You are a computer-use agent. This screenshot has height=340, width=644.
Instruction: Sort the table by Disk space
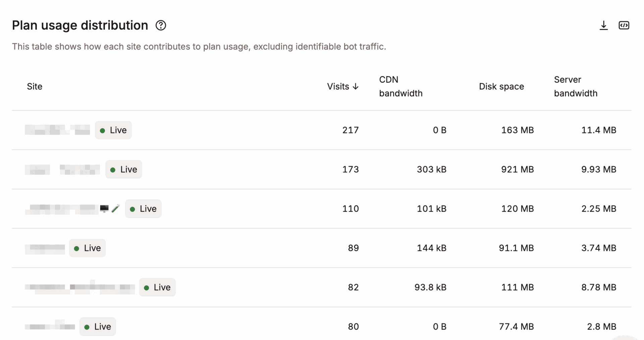pos(501,86)
